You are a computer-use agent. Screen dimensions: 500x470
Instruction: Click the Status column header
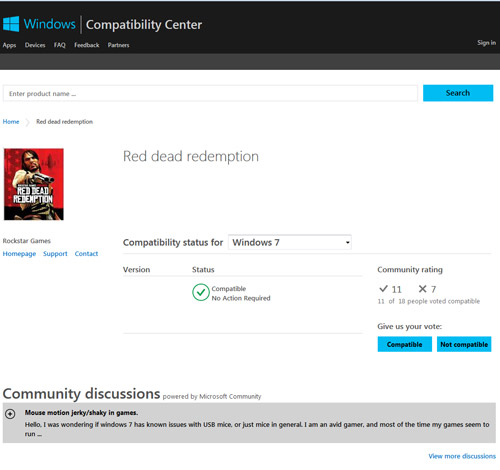tap(203, 270)
